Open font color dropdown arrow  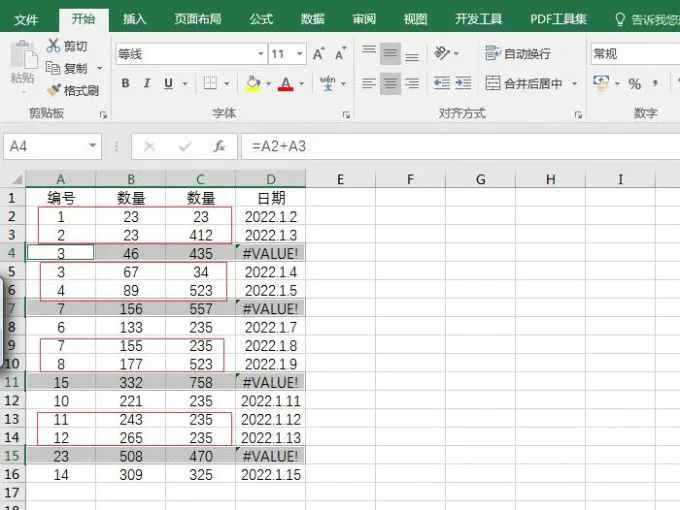[302, 83]
